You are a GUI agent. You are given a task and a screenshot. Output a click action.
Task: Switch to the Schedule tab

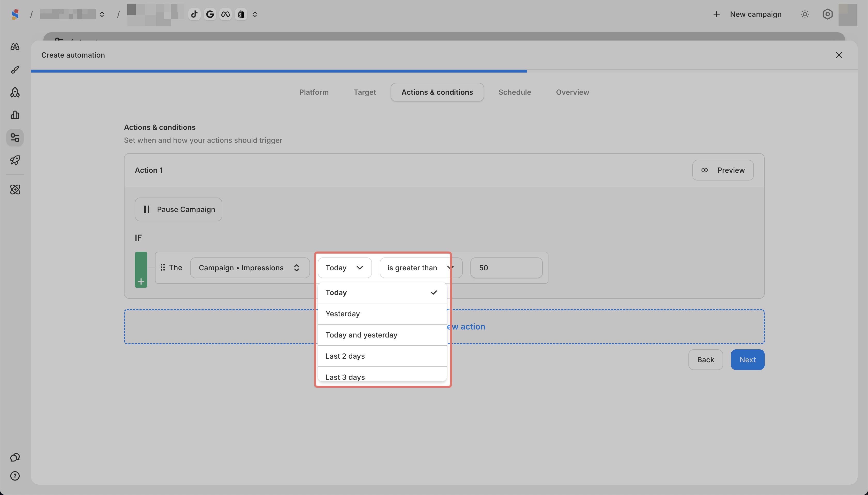[x=514, y=92]
